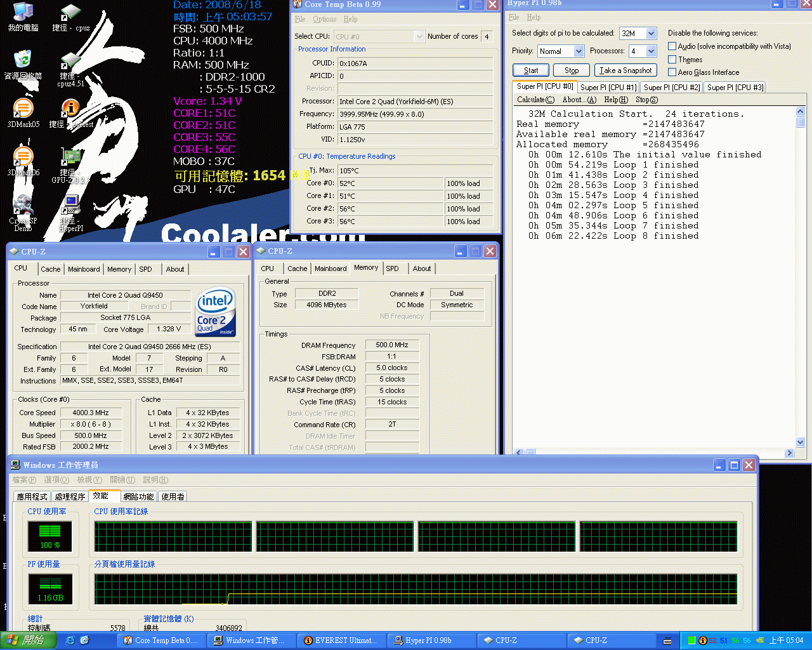The width and height of the screenshot is (812, 650).
Task: Click the Windows Start (開始) button
Action: point(29,640)
